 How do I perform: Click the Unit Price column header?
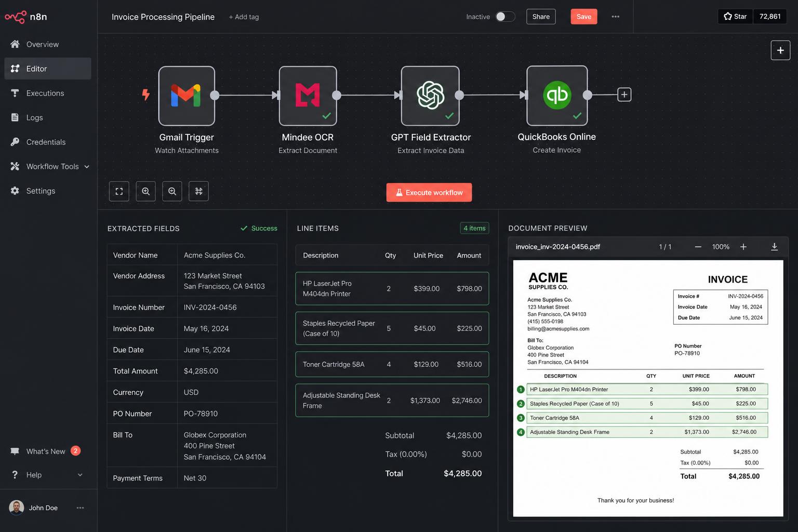[428, 255]
